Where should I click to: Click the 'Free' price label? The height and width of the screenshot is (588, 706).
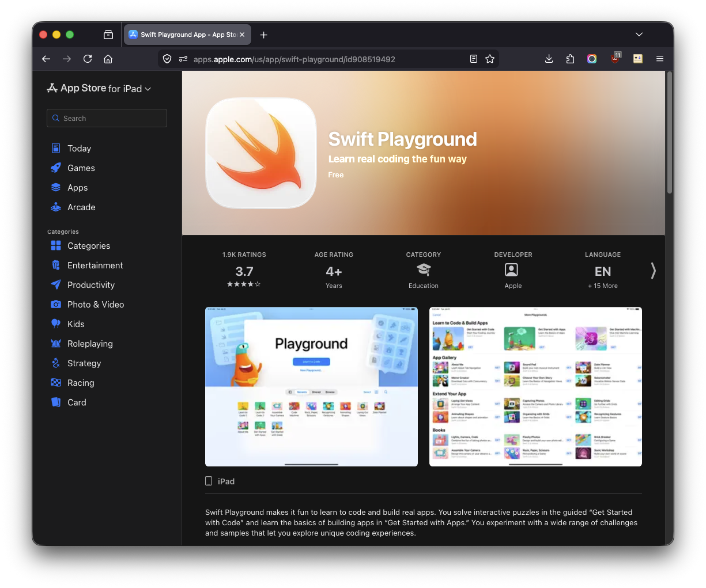pyautogui.click(x=336, y=175)
